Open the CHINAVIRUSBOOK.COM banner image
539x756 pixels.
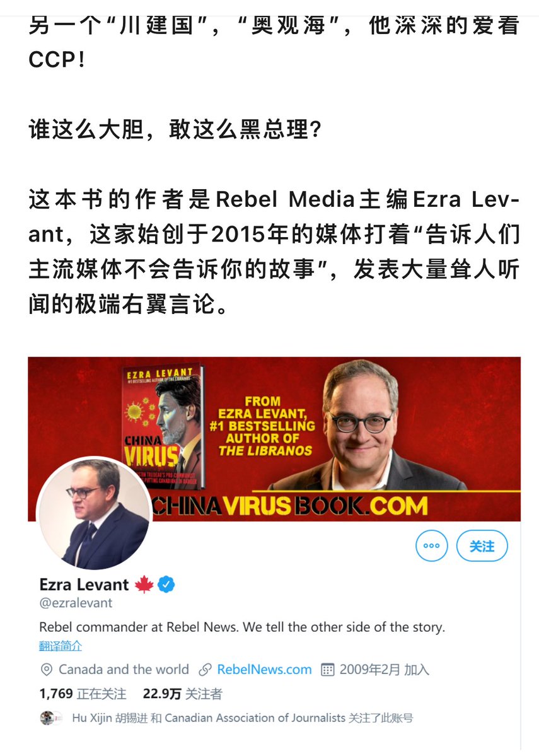pos(274,439)
